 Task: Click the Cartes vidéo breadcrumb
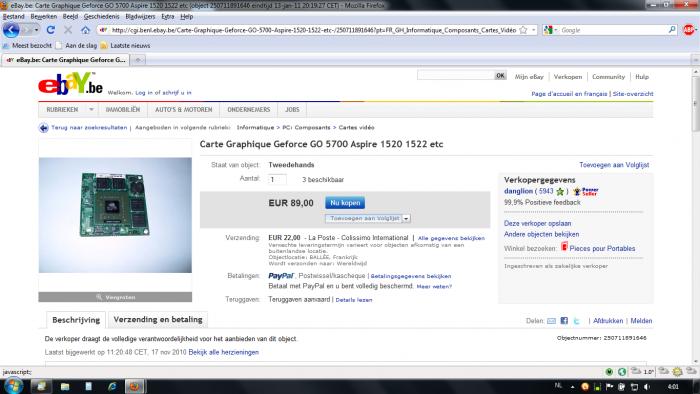(356, 128)
